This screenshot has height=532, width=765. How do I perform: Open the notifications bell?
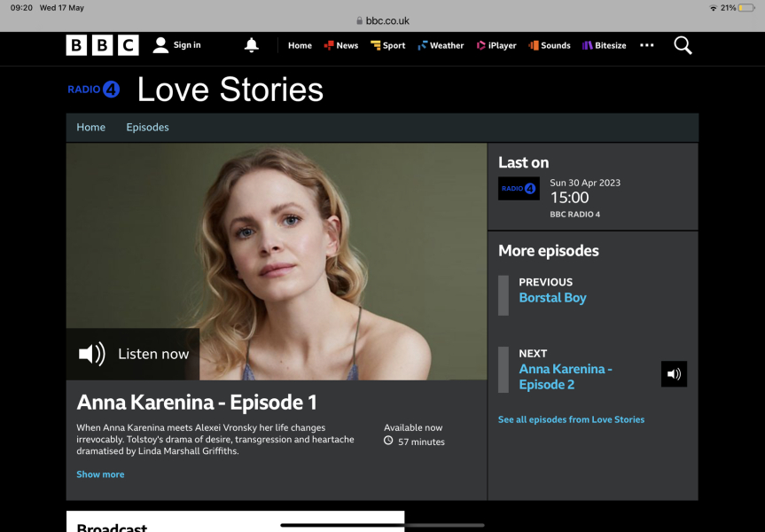coord(252,45)
